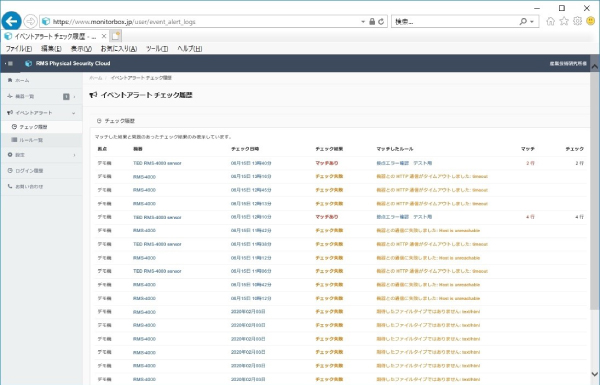Image resolution: width=600 pixels, height=385 pixels.
Task: Click the チェック日時 column header
Action: click(x=245, y=149)
